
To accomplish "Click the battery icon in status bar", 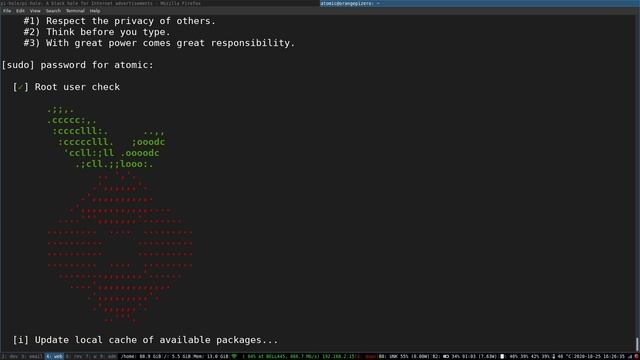I will click(446, 356).
